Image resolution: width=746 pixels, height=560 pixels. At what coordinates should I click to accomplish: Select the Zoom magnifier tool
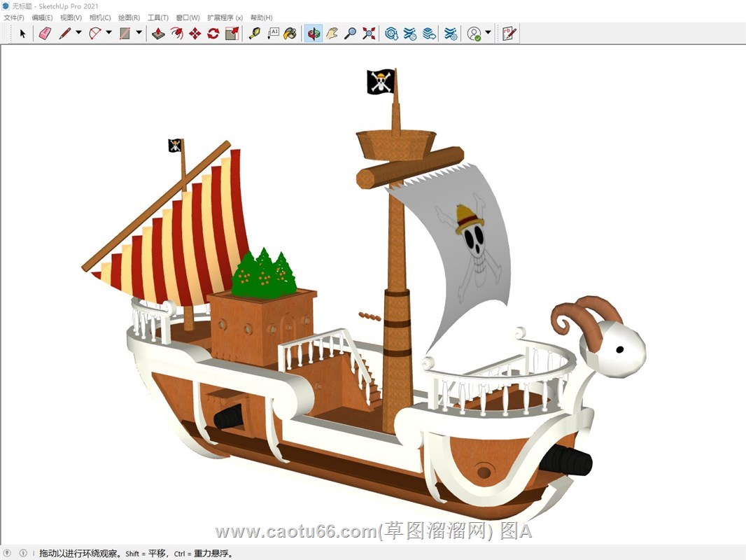point(350,34)
